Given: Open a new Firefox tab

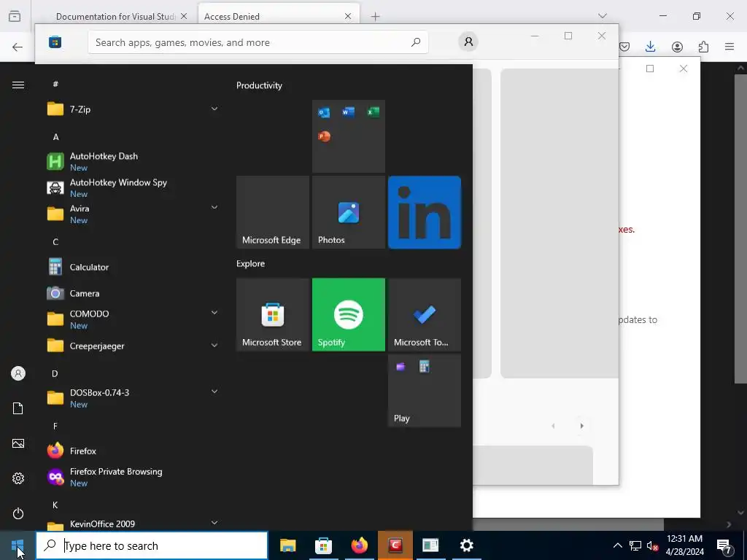Looking at the screenshot, I should [376, 17].
